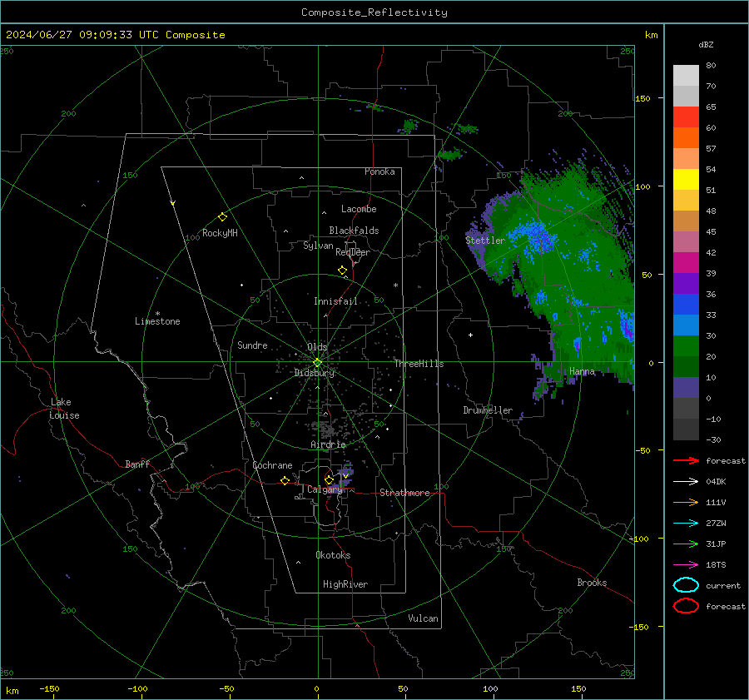Image resolution: width=749 pixels, height=700 pixels.
Task: Click the Hanna town label
Action: 582,371
